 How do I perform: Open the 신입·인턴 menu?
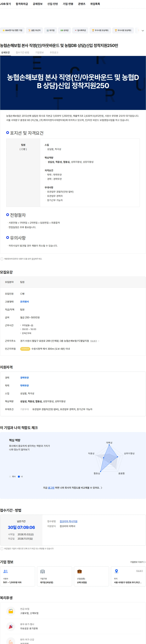tap(52, 4)
